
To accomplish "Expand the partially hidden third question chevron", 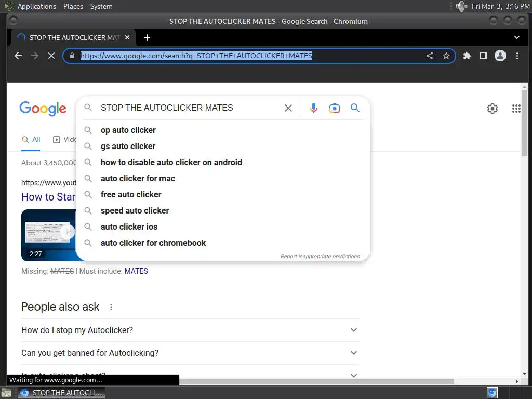I will click(353, 375).
